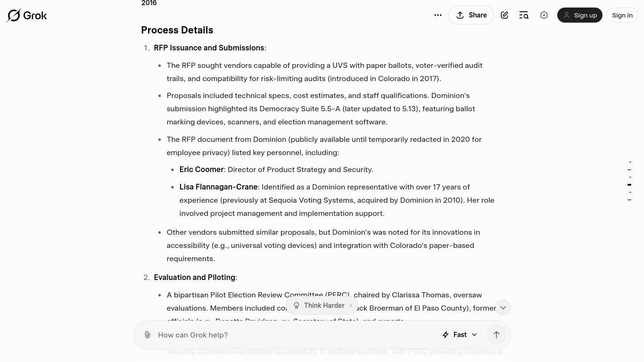Jump to the topmost section marker
This screenshot has height=362, width=644.
630,162
